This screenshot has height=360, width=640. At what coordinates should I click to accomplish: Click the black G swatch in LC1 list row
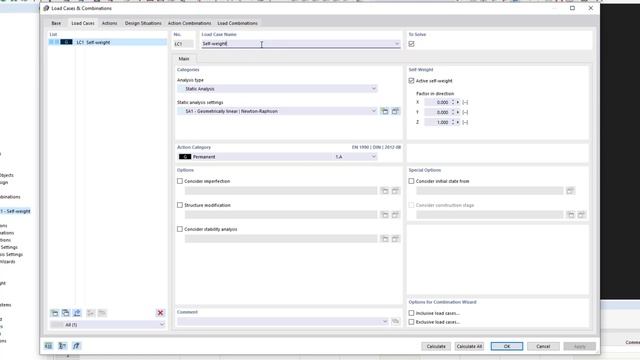click(67, 42)
